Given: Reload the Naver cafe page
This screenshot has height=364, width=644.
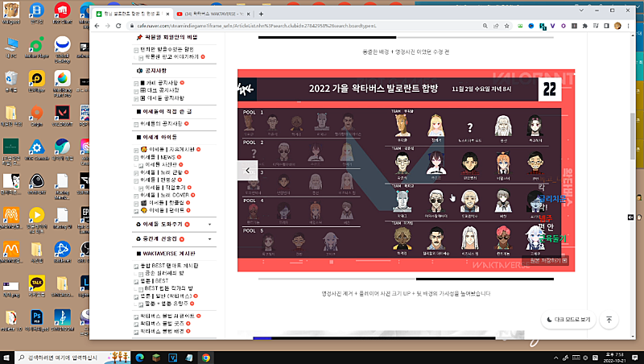Looking at the screenshot, I should pos(118,26).
